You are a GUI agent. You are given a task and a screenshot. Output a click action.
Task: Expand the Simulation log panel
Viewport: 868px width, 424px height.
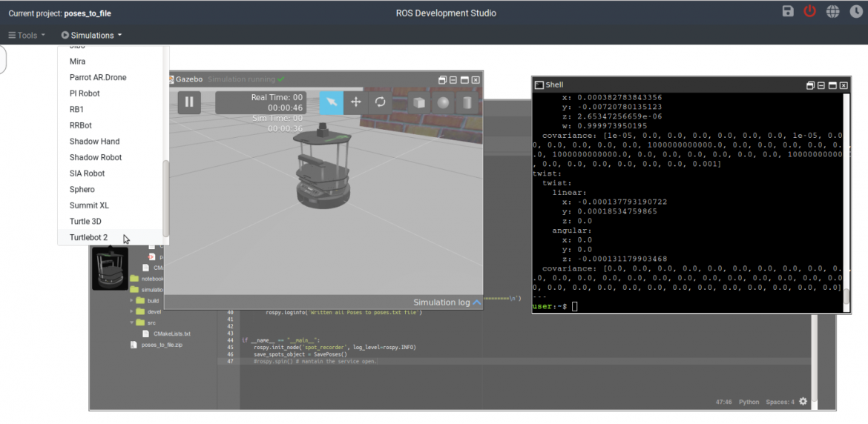click(447, 302)
